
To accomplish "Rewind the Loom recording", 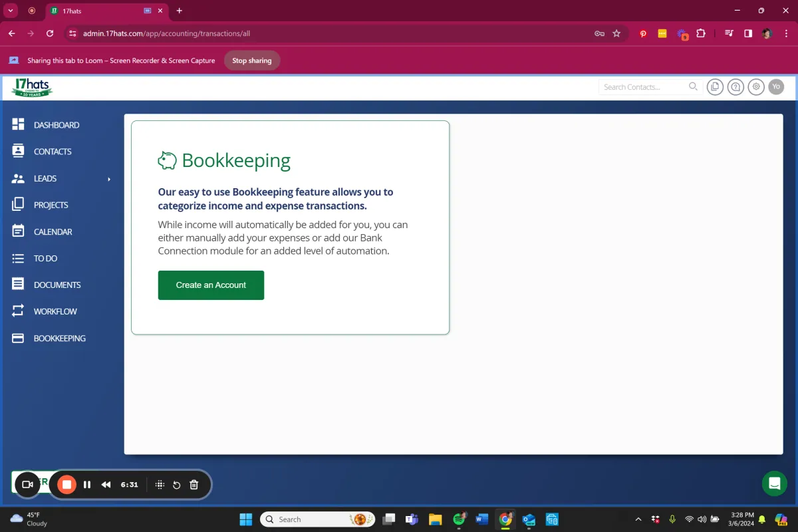I will [106, 485].
